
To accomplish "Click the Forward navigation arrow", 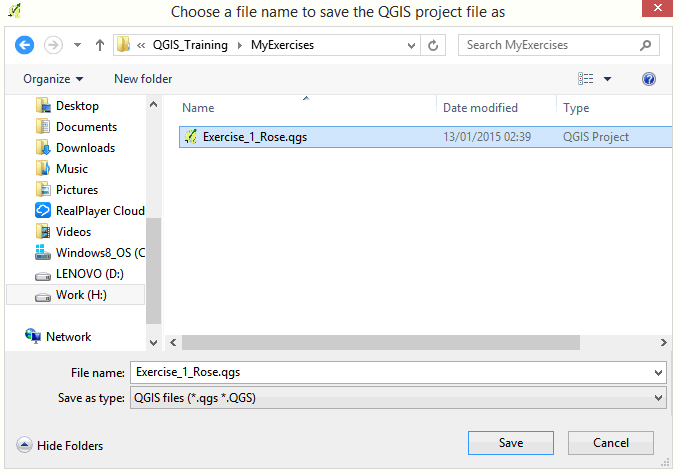I will click(x=53, y=45).
